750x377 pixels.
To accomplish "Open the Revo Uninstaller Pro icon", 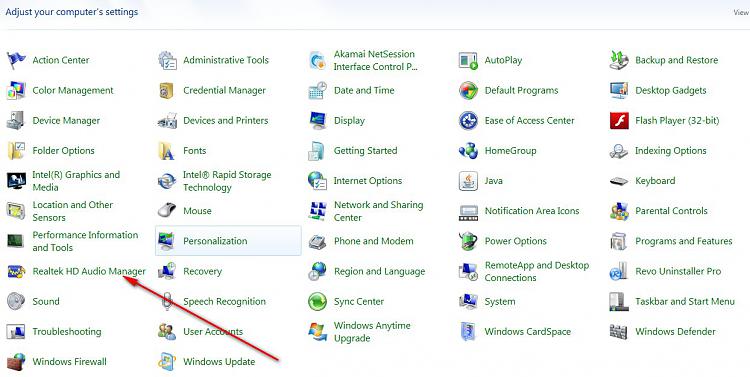I will [619, 271].
